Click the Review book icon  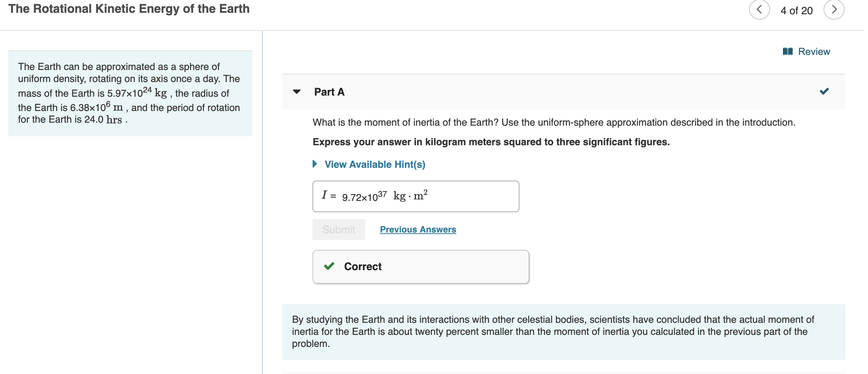coord(787,52)
